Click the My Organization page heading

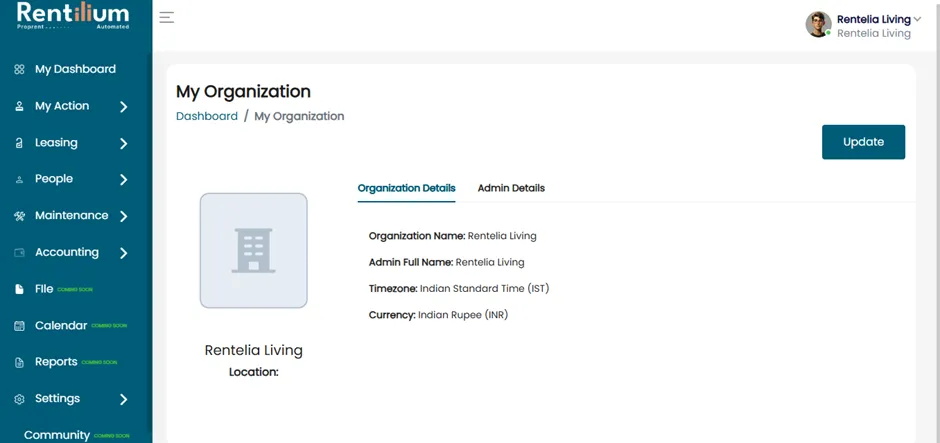pyautogui.click(x=243, y=92)
